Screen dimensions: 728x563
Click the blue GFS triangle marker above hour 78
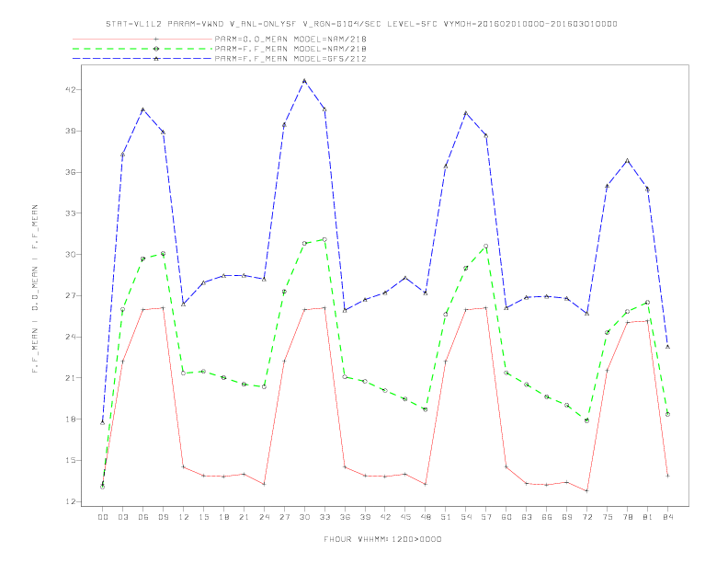click(627, 161)
